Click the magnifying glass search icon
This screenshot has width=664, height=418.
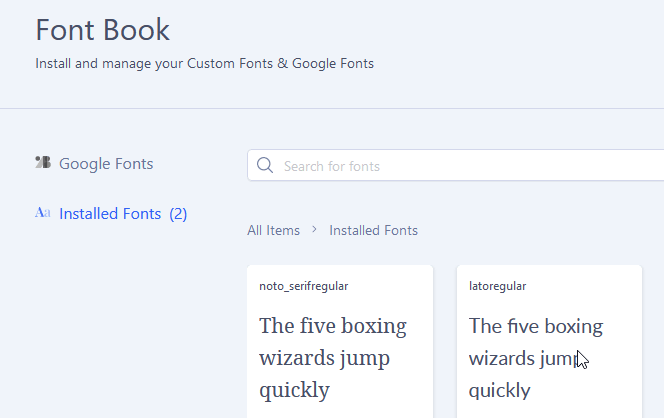(x=265, y=166)
